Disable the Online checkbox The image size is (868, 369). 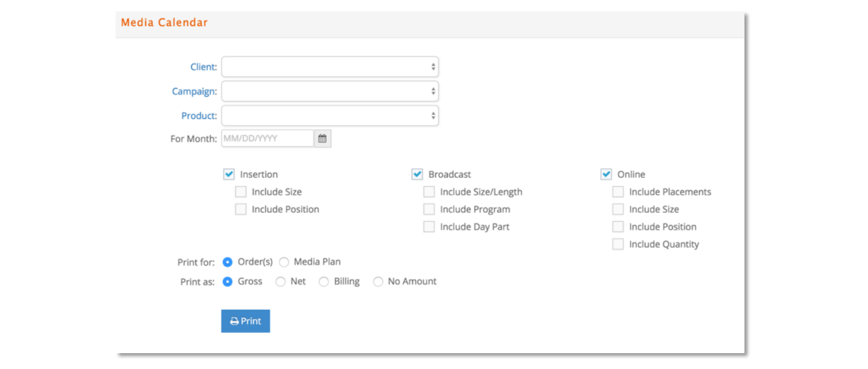tap(607, 174)
